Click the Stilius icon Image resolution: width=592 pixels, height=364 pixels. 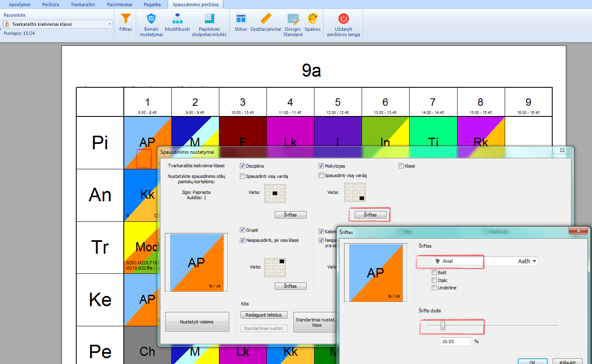tap(241, 19)
